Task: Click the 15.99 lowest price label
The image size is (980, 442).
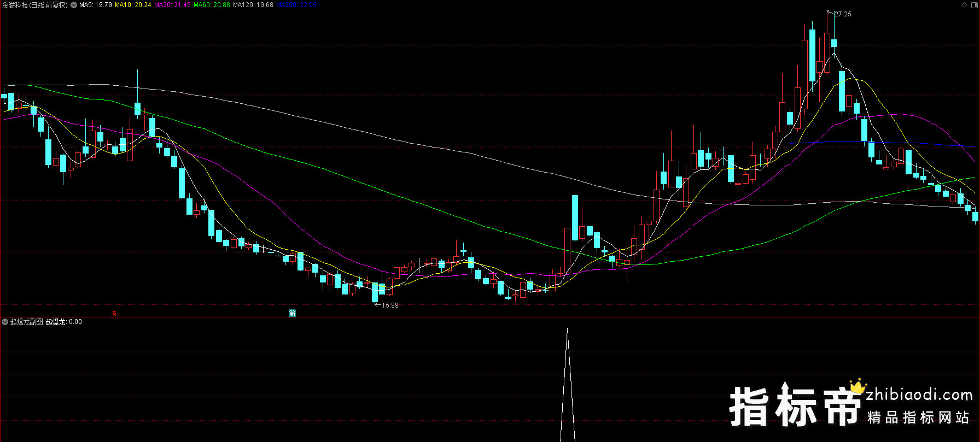Action: click(x=390, y=305)
